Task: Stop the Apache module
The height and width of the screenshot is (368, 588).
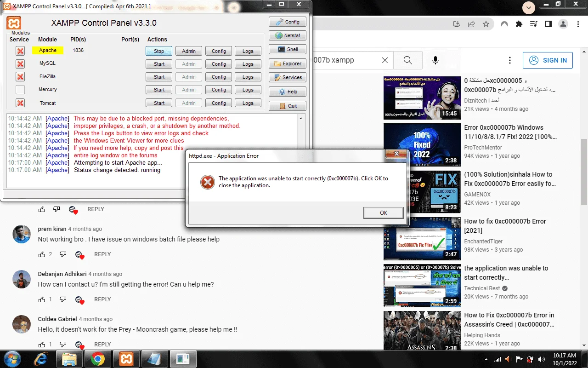Action: coord(159,51)
